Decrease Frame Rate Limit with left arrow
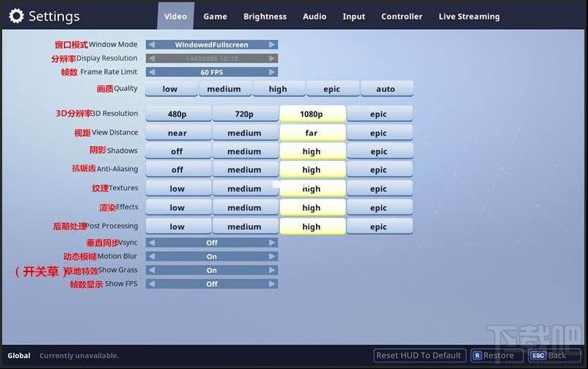This screenshot has height=369, width=588. click(151, 72)
